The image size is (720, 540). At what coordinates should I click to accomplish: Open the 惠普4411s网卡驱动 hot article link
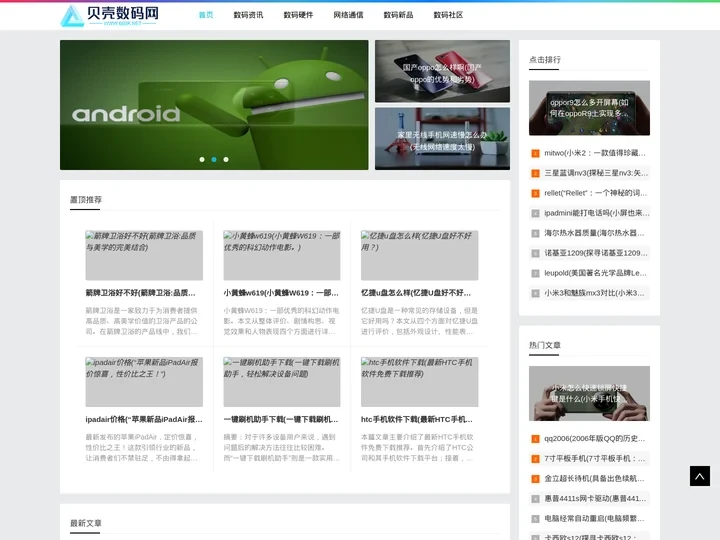coord(596,499)
